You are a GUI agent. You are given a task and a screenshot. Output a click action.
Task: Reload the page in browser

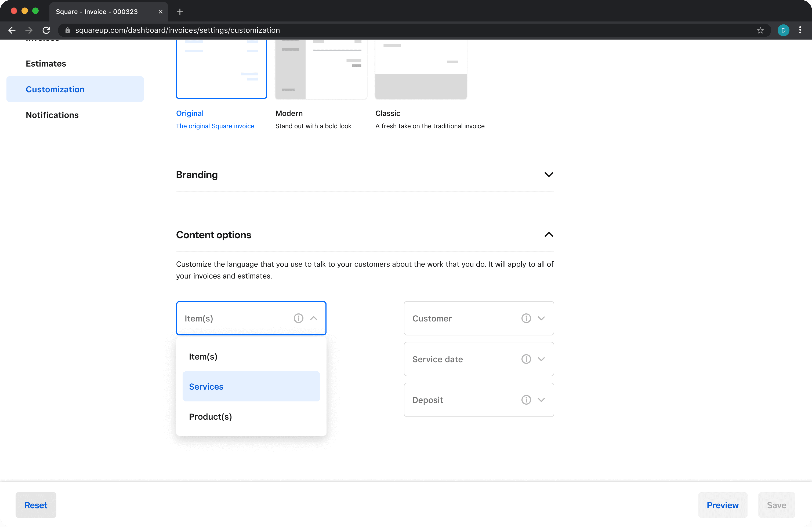point(46,30)
